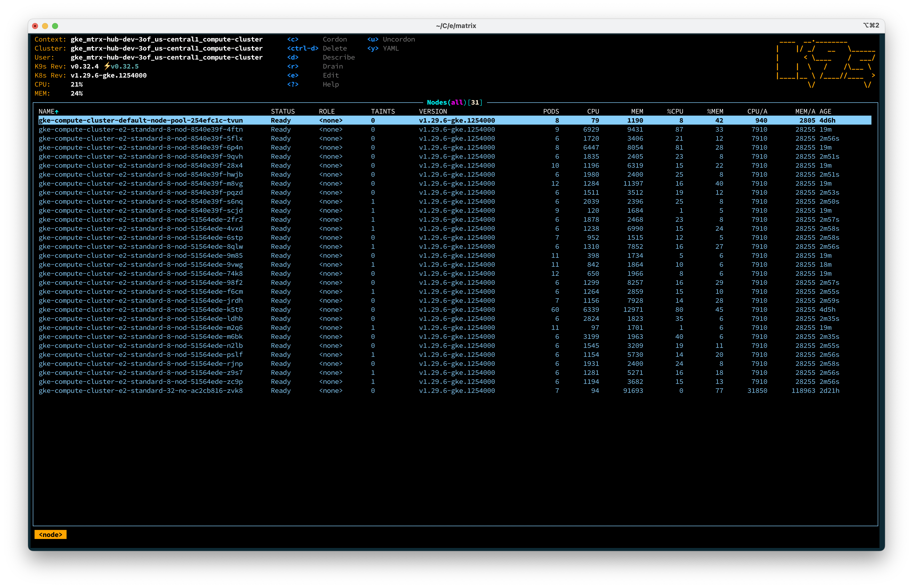Click the PODS column header
The height and width of the screenshot is (588, 913).
(551, 112)
